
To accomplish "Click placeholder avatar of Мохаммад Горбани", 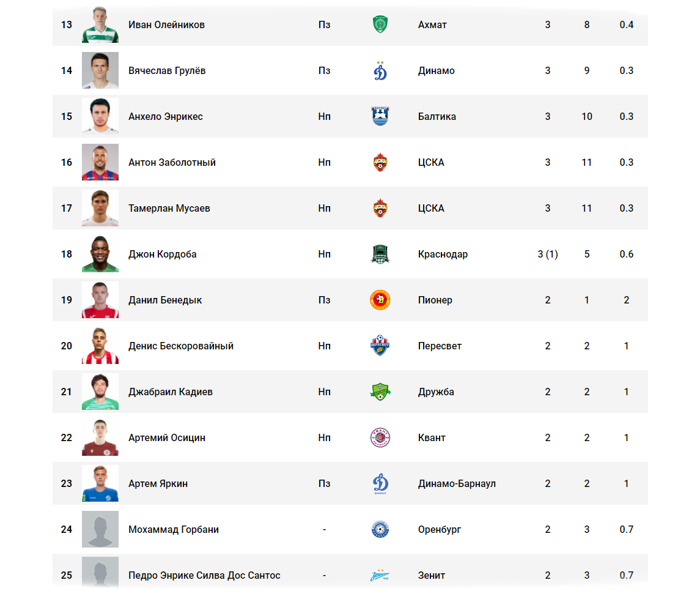I will pyautogui.click(x=100, y=529).
